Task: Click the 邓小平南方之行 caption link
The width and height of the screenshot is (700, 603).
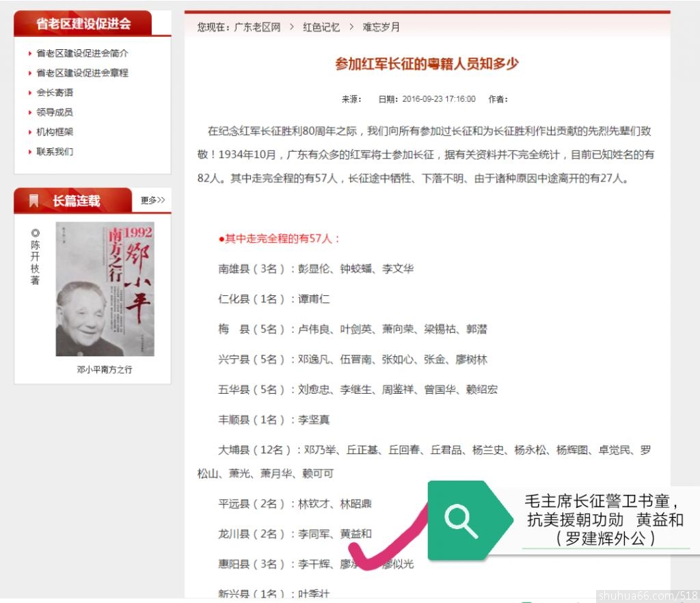Action: 105,370
